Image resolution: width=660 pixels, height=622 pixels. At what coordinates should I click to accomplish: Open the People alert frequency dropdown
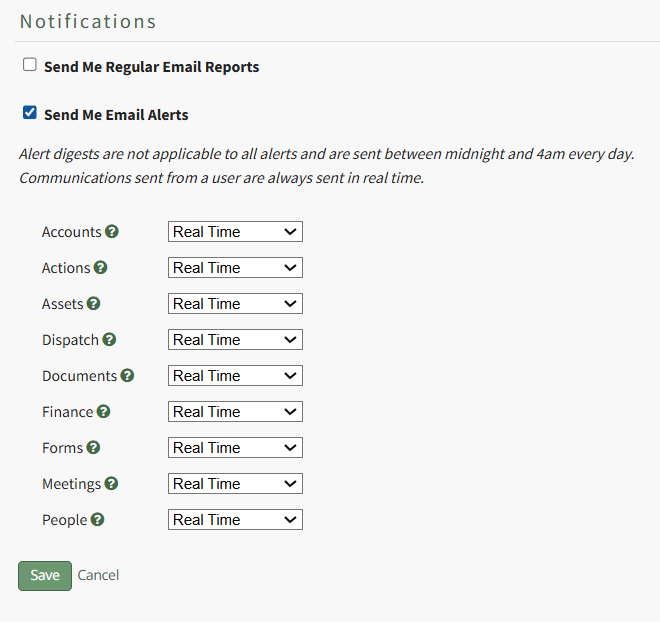coord(235,520)
